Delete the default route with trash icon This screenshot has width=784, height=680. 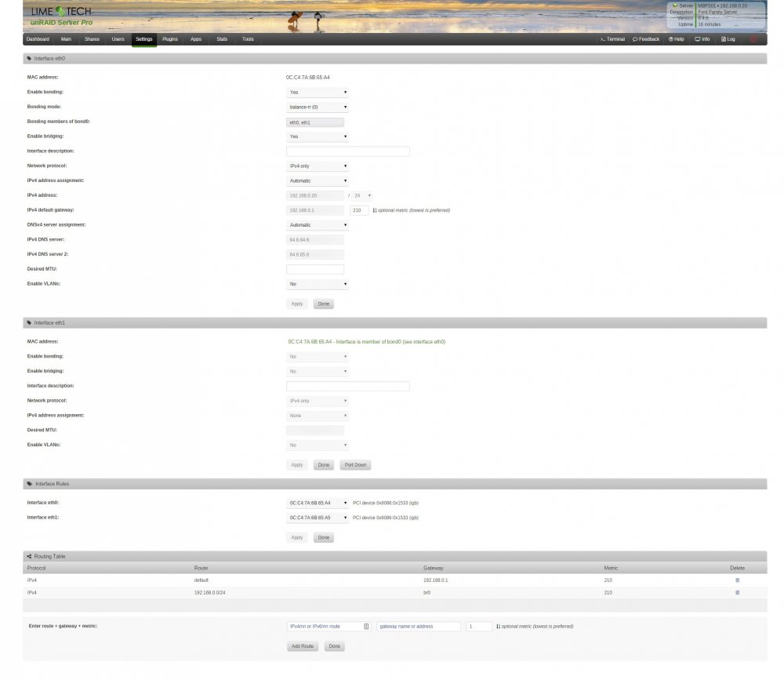pos(737,580)
